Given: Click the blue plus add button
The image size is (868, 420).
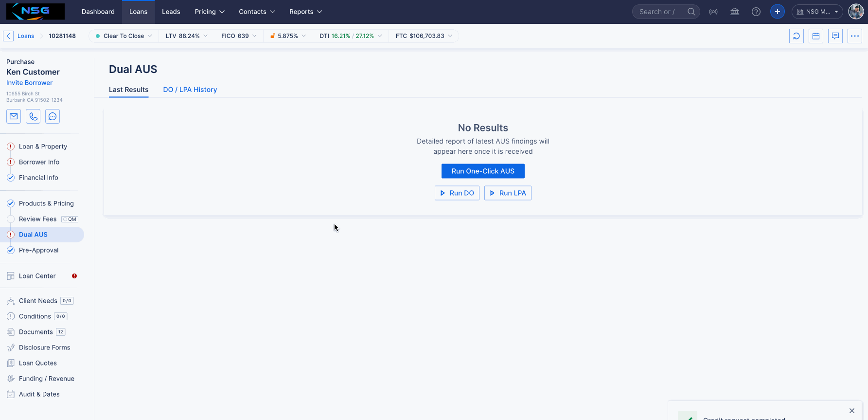Looking at the screenshot, I should pyautogui.click(x=778, y=12).
